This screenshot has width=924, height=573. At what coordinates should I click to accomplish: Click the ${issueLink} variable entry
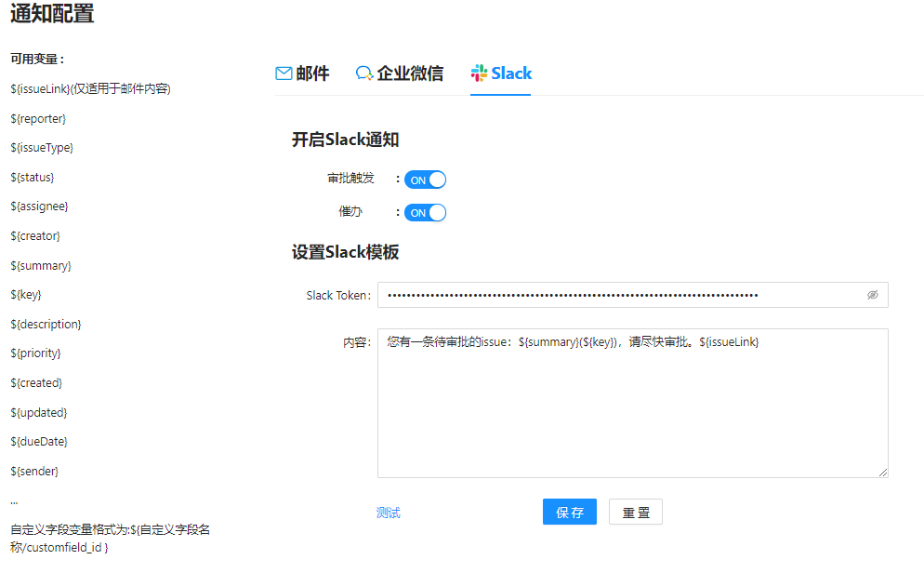91,89
